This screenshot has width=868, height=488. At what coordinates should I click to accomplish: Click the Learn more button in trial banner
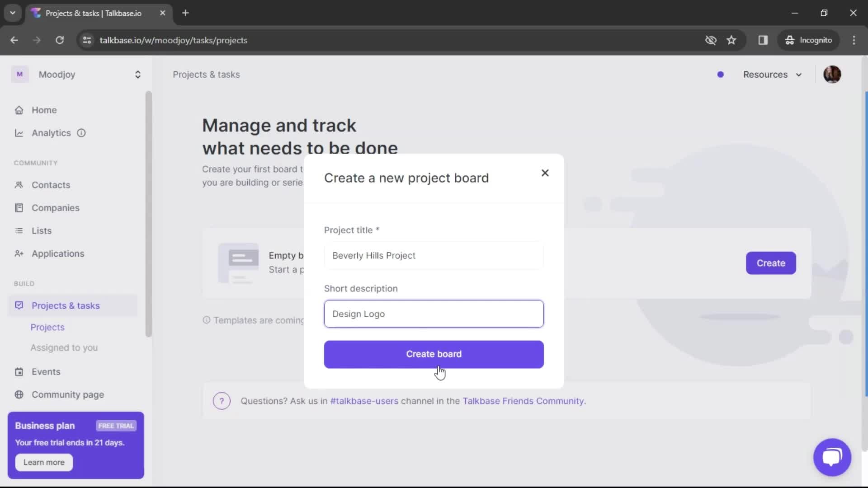click(43, 462)
